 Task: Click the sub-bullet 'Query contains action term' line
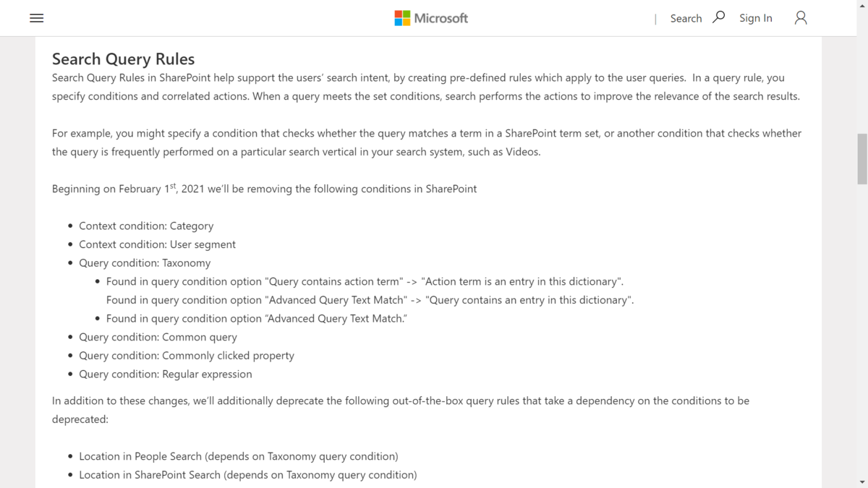pyautogui.click(x=365, y=281)
